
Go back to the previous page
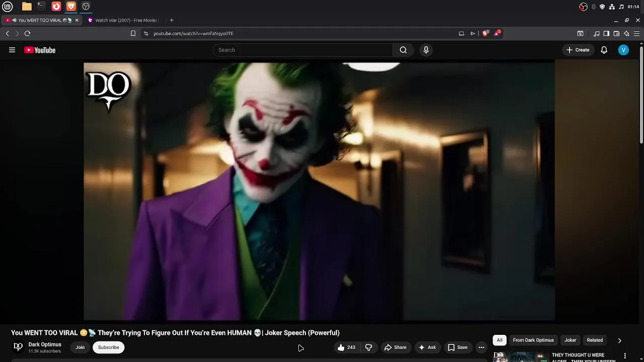[8, 33]
